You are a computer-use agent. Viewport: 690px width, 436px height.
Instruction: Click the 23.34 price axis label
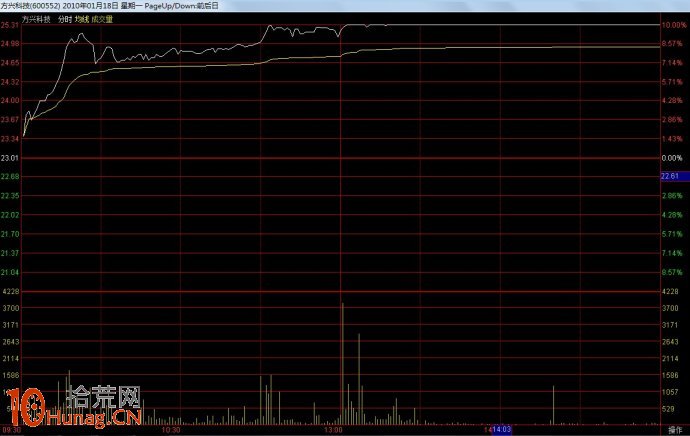[10, 139]
